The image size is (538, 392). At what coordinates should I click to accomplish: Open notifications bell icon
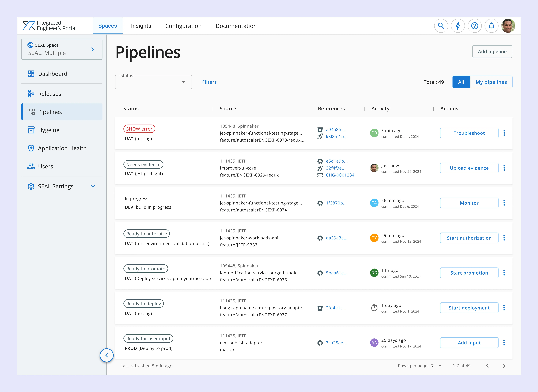(x=491, y=26)
